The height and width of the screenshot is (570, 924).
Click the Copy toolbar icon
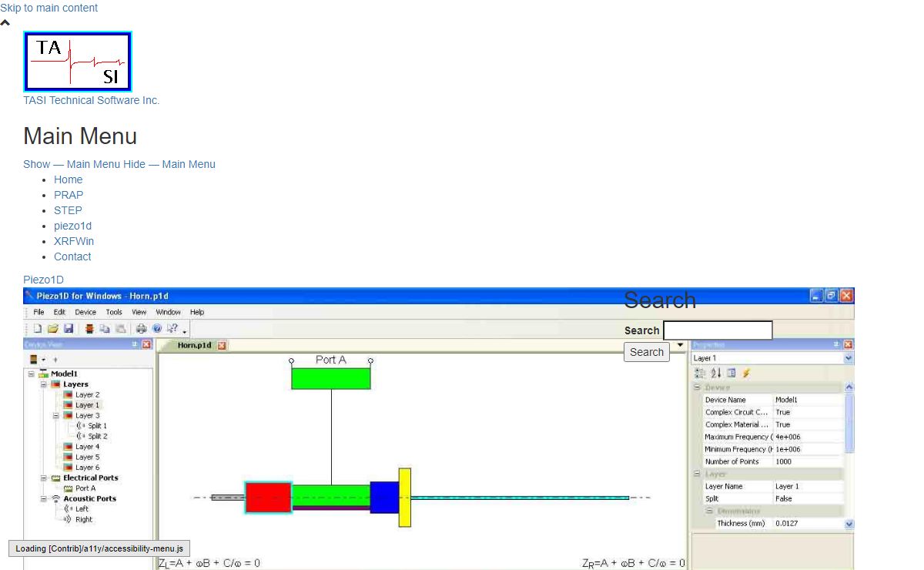point(105,328)
